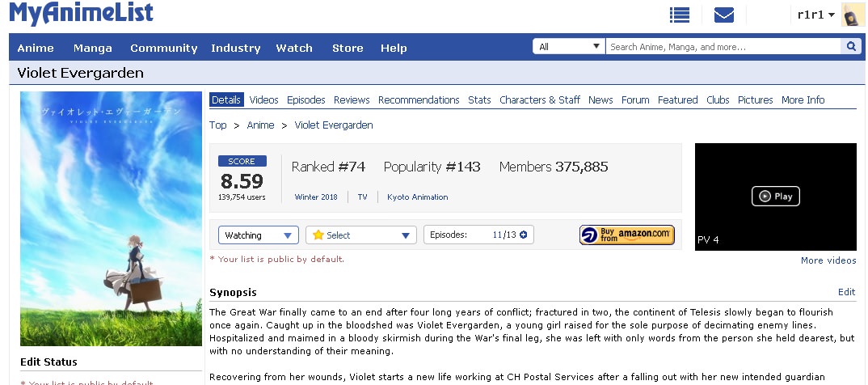The height and width of the screenshot is (385, 868).
Task: Click the Violet Evergarden breadcrumb link
Action: coord(334,125)
